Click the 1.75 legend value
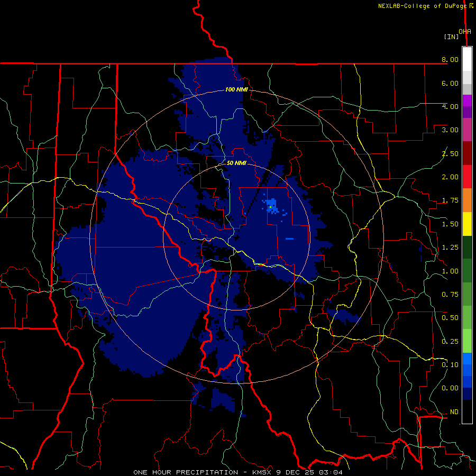Image resolution: width=476 pixels, height=476 pixels. click(450, 200)
